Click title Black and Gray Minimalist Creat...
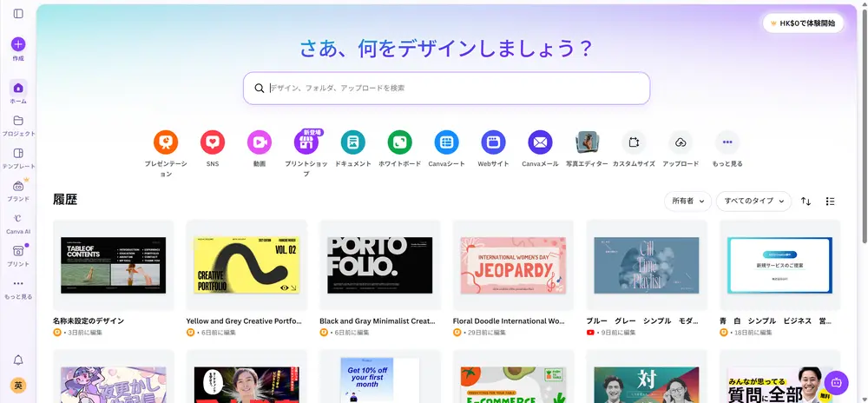The width and height of the screenshot is (868, 403). point(378,321)
